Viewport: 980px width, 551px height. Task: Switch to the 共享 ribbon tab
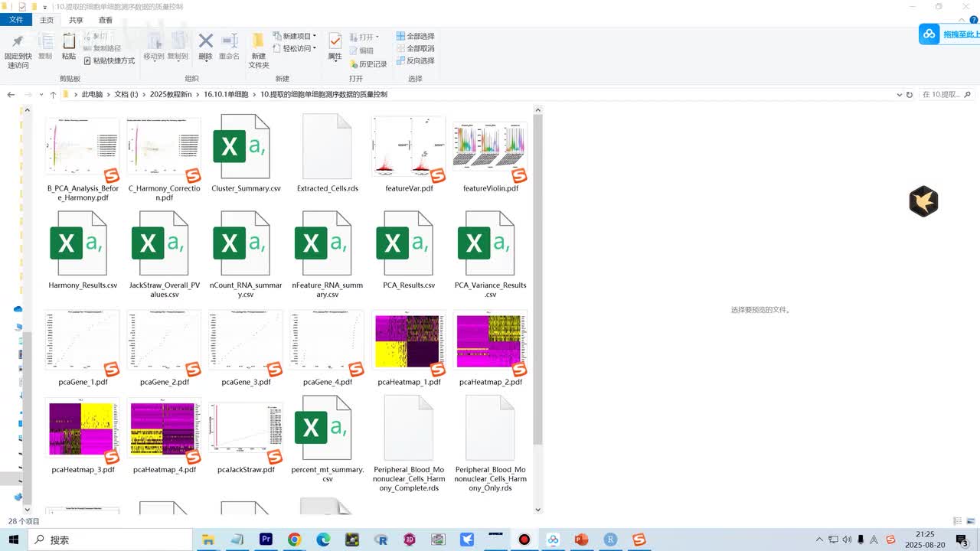coord(76,20)
